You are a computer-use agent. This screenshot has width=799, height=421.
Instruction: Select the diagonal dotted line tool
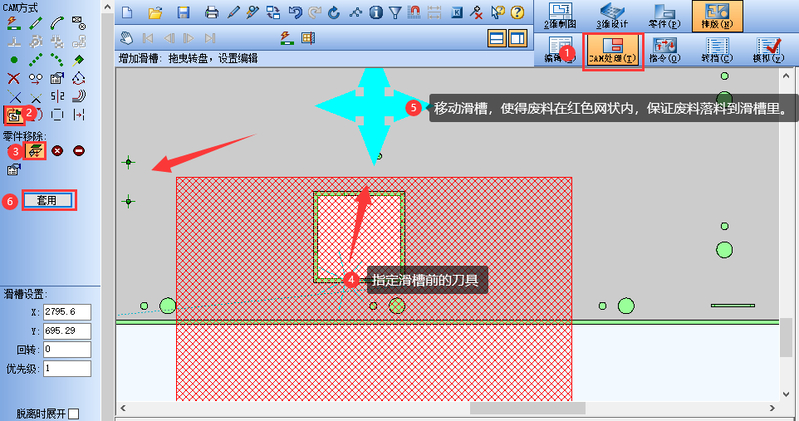(x=35, y=60)
